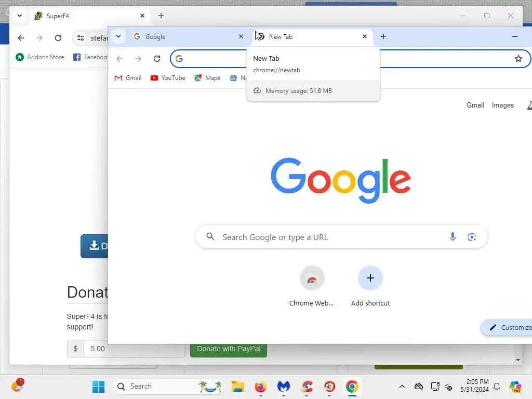
Task: Switch to Chrome via the taskbar icon
Action: click(x=352, y=387)
